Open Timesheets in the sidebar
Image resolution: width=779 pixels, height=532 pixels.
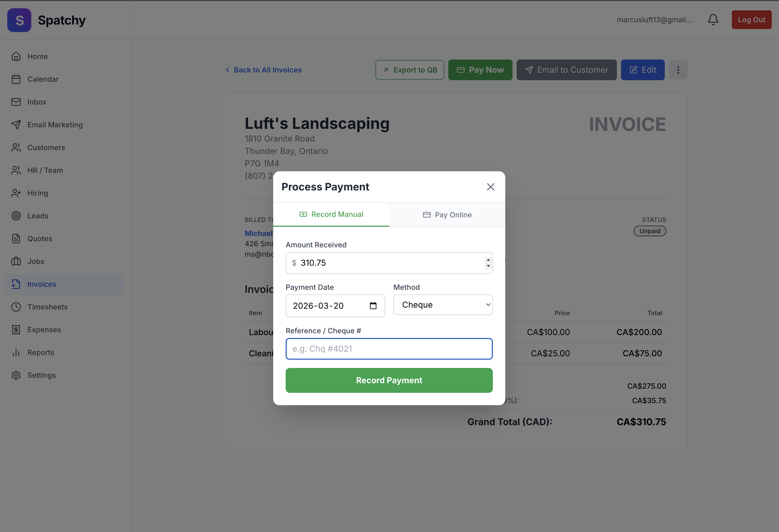(64, 307)
